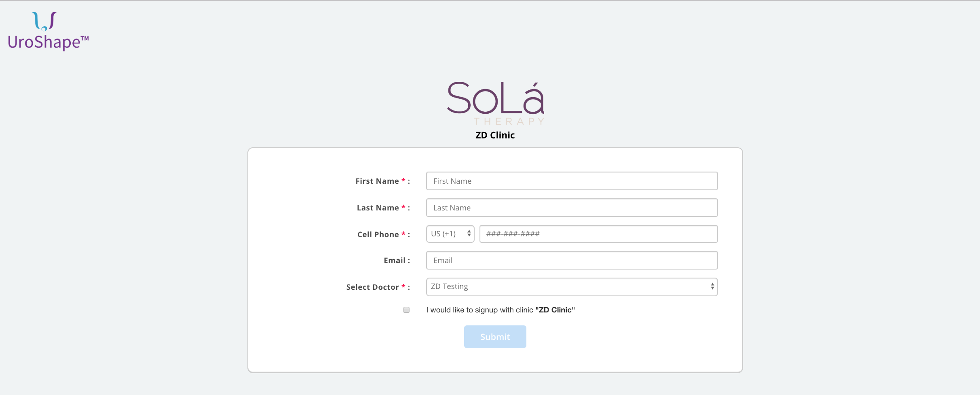Focus the Last Name input field
Viewport: 980px width, 395px height.
[572, 208]
